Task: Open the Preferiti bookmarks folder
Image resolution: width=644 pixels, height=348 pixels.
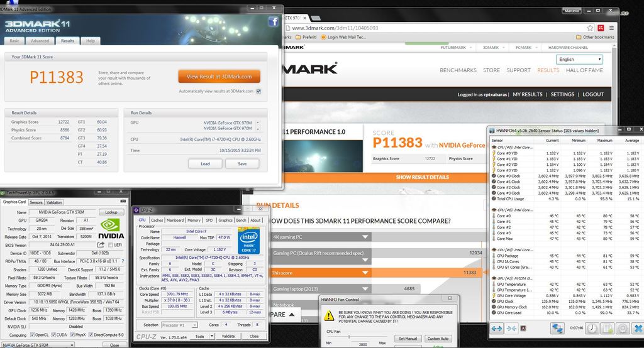Action: point(306,37)
